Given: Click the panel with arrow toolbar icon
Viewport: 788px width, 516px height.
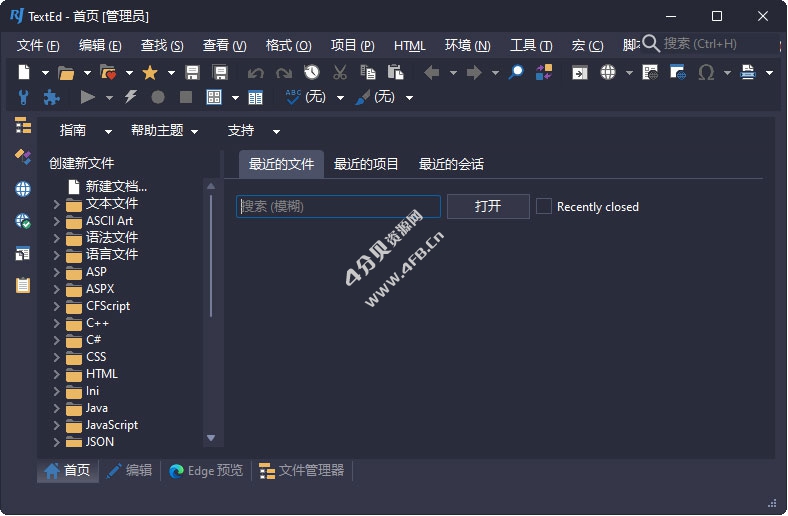Looking at the screenshot, I should 579,73.
